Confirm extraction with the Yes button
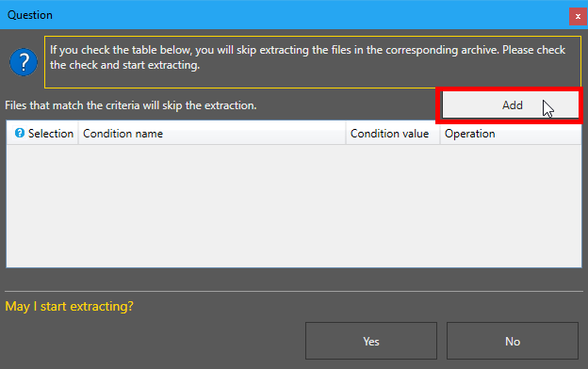 [371, 341]
